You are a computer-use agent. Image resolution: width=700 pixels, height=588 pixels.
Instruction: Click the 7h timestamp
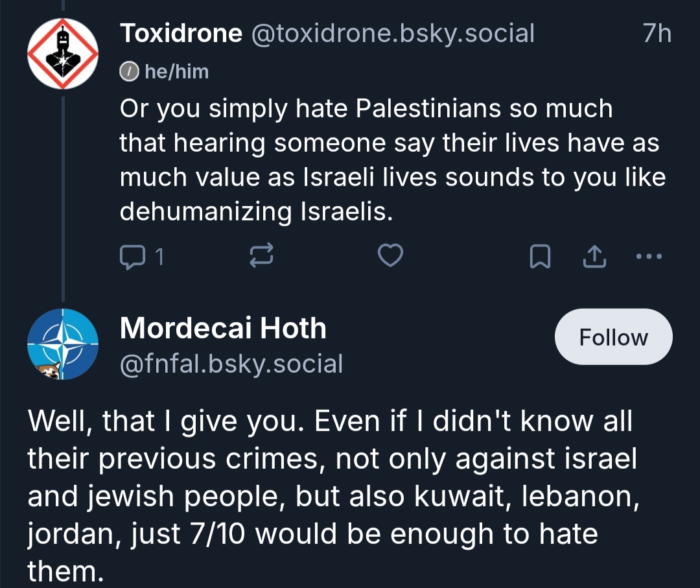(657, 33)
